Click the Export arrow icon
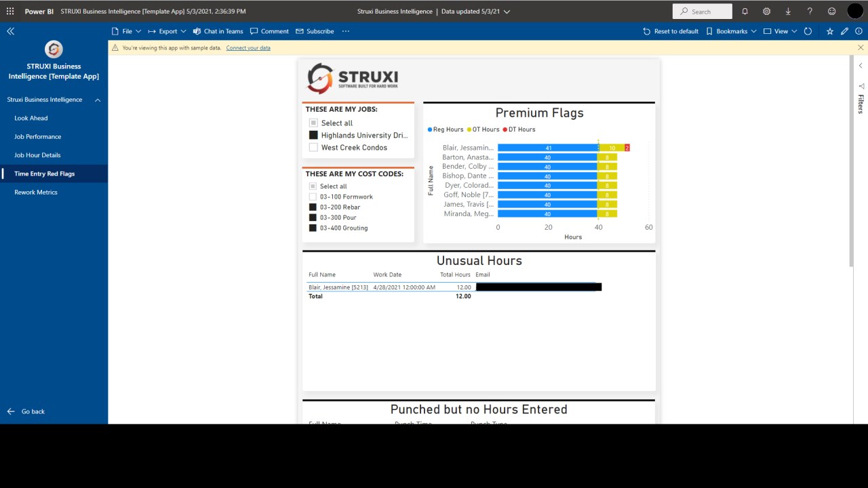 152,31
